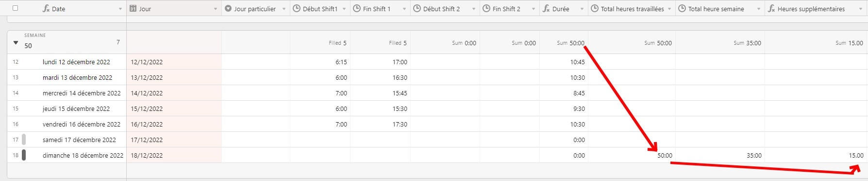Open the Fin Shift 2 column header
Viewport: 868px width, 181px height.
[x=510, y=9]
